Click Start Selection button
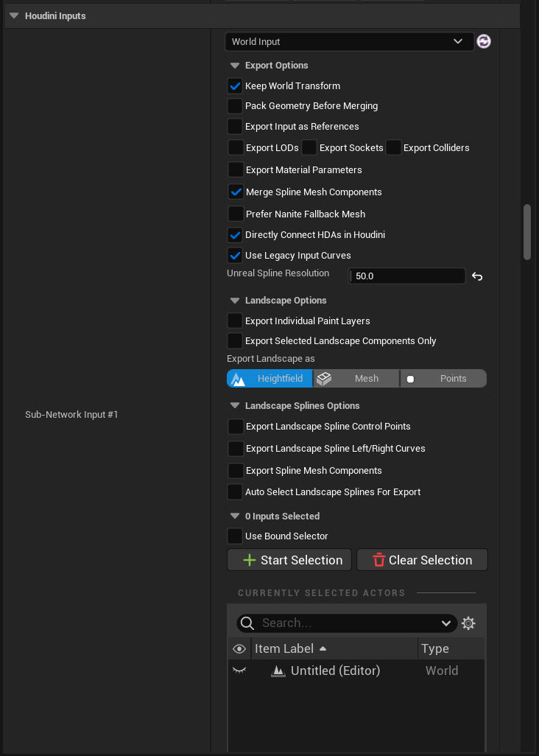This screenshot has width=539, height=756. point(289,560)
